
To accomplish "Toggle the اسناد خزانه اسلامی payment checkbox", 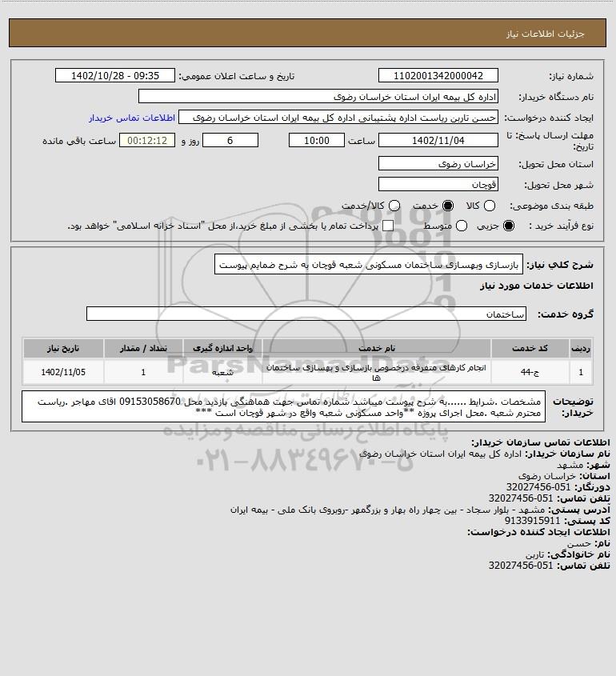I will [x=388, y=226].
